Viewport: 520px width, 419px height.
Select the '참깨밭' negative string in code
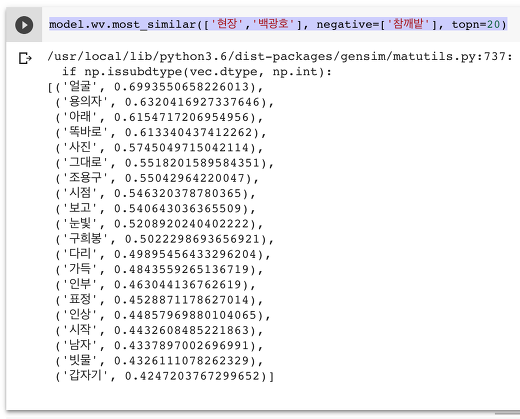pyautogui.click(x=408, y=24)
